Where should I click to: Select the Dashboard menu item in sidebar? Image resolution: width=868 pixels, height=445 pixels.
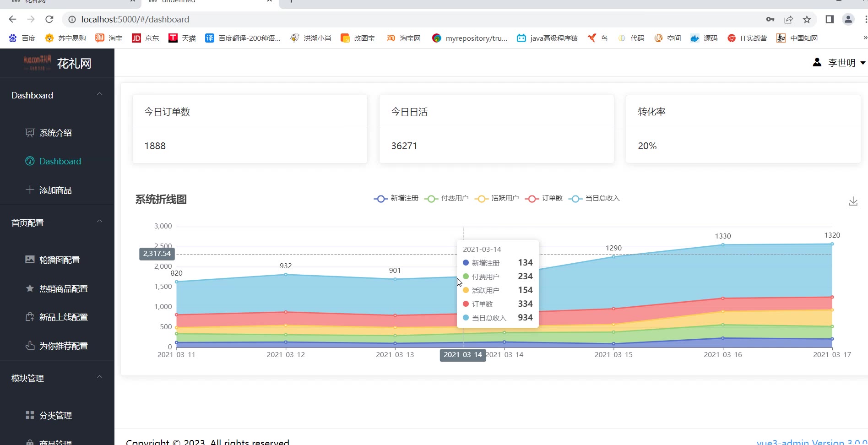(57, 161)
